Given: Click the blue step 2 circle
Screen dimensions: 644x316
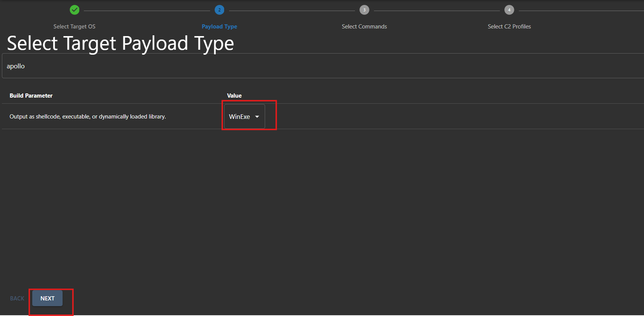Looking at the screenshot, I should (x=219, y=10).
